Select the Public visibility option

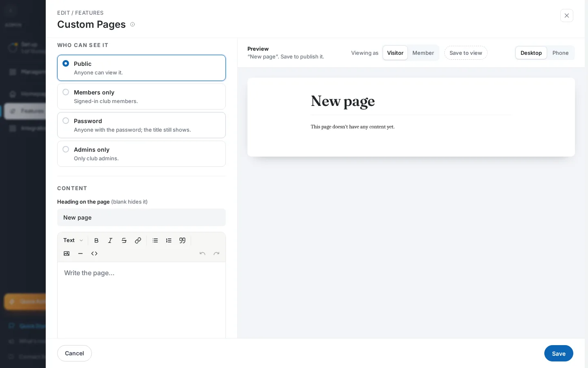point(141,68)
